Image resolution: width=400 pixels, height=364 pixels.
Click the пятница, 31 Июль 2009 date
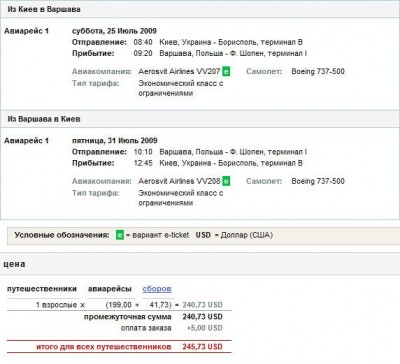click(x=115, y=141)
